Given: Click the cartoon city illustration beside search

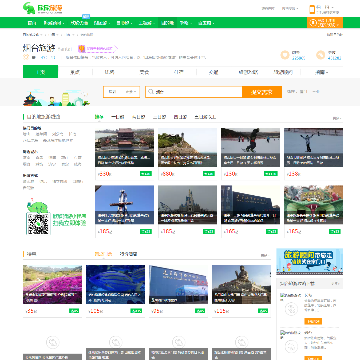Looking at the screenshot, I should pyautogui.click(x=57, y=98).
